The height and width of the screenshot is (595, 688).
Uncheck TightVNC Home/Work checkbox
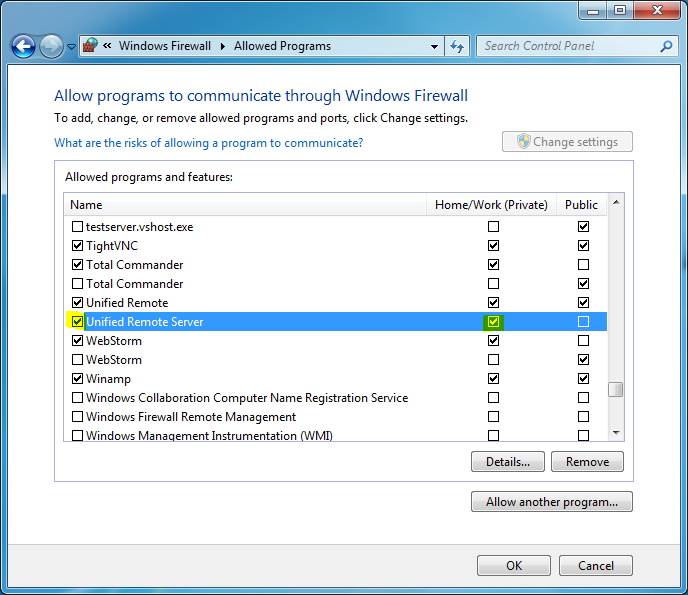coord(493,245)
